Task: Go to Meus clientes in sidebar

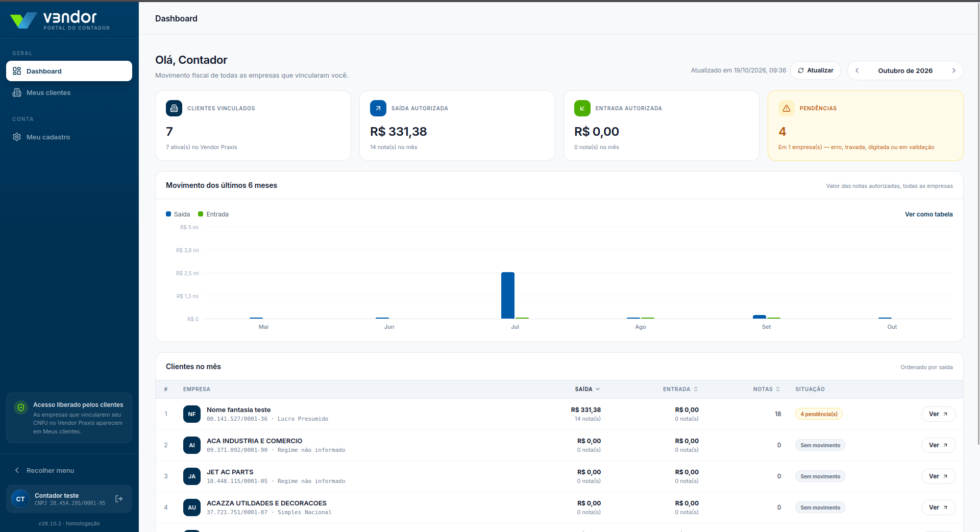Action: coord(69,92)
